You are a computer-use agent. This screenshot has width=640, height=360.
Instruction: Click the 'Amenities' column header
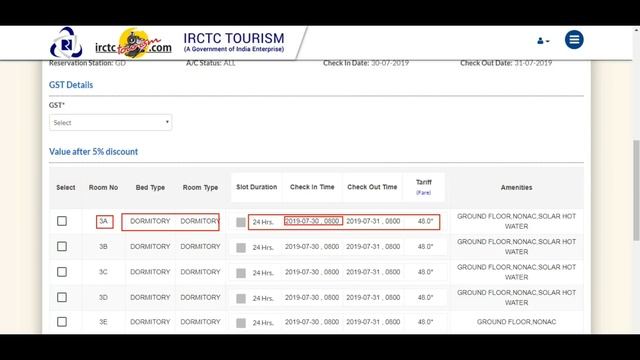pos(516,188)
